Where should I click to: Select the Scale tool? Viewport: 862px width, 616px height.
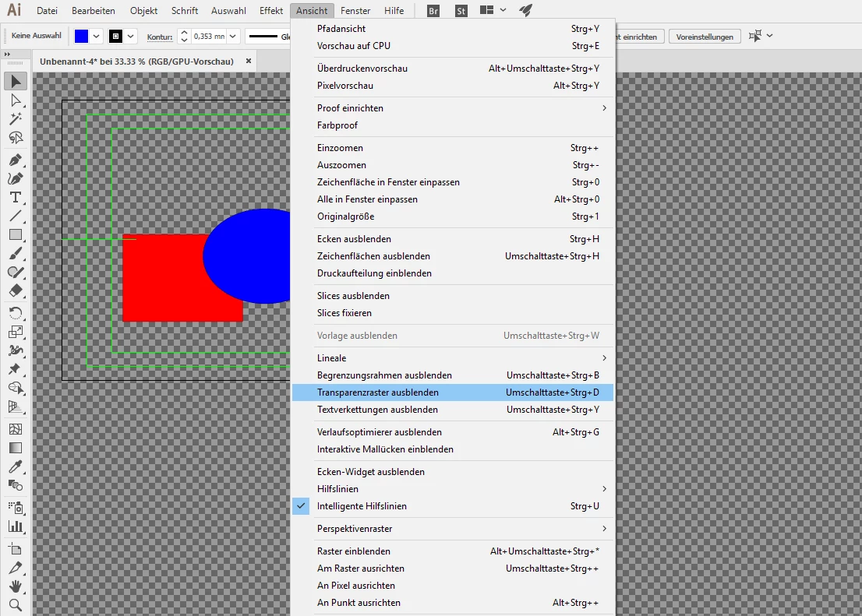pyautogui.click(x=16, y=332)
